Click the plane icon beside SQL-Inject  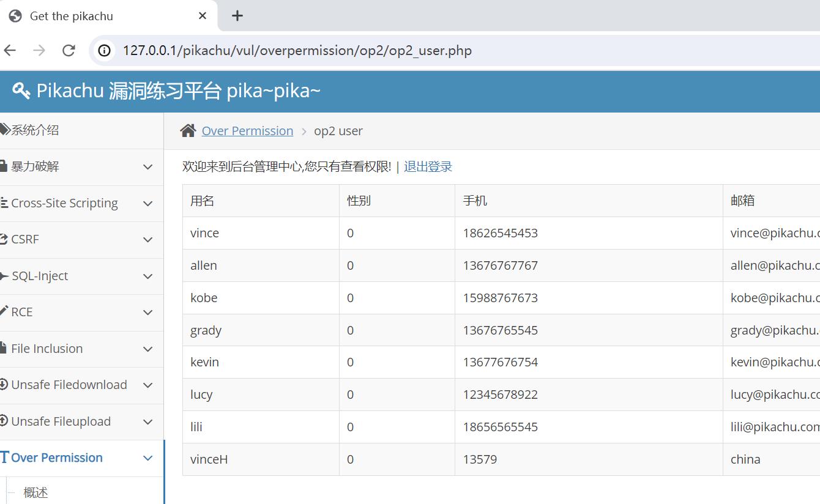(x=4, y=276)
